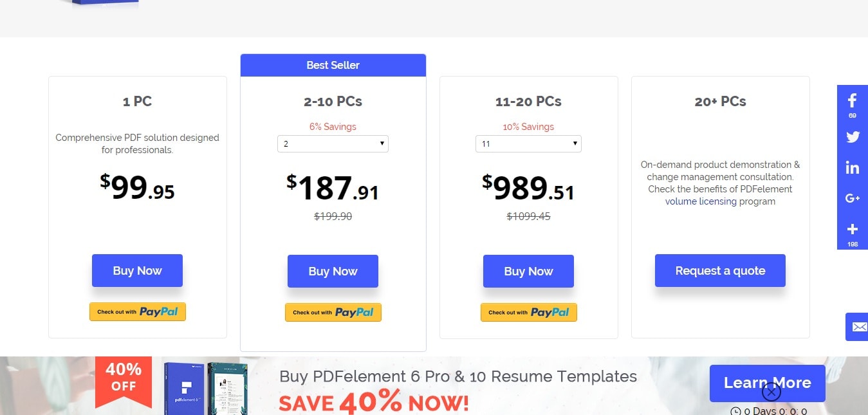Share on LinkedIn sidebar icon
The width and height of the screenshot is (868, 415).
coord(852,168)
